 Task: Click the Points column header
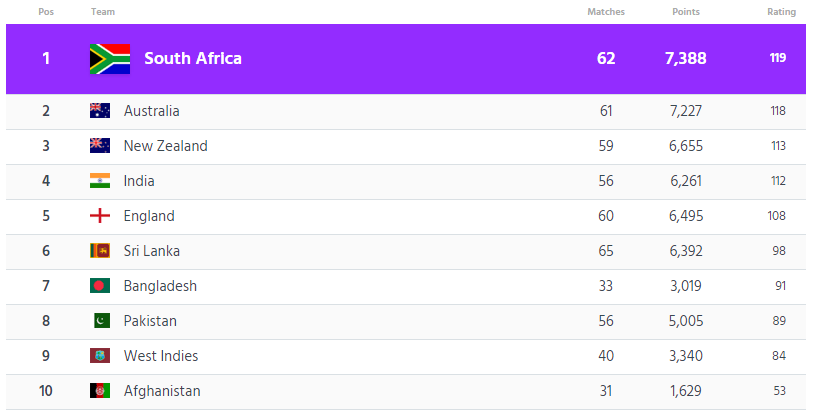tap(686, 12)
